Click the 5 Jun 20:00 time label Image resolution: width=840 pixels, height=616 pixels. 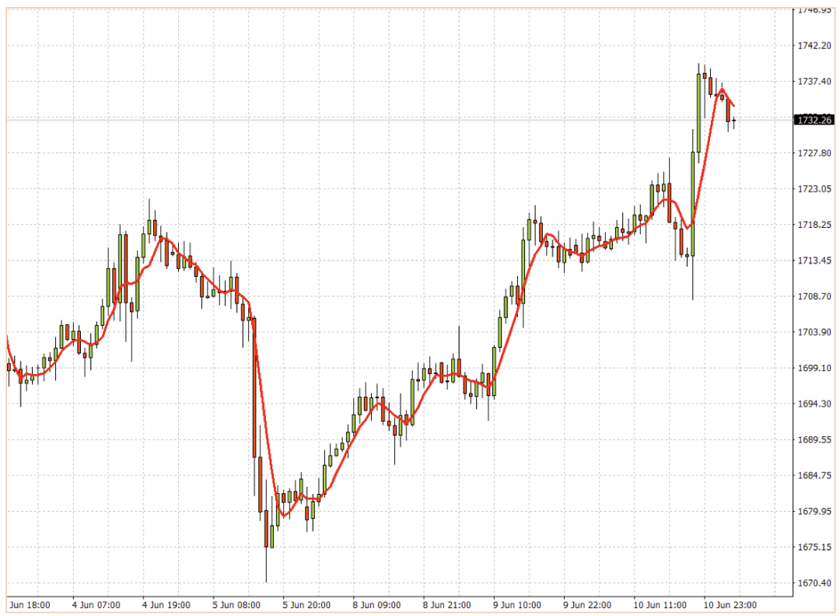coord(306,605)
